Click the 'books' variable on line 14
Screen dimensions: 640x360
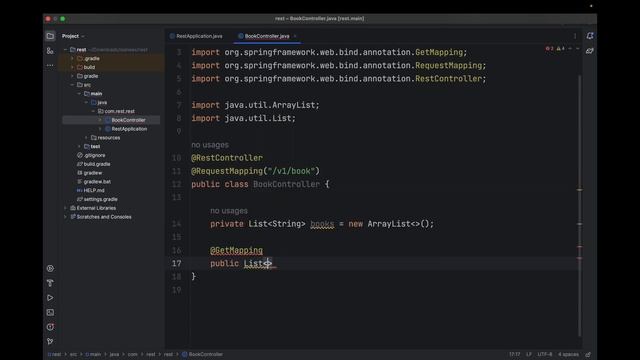click(322, 224)
